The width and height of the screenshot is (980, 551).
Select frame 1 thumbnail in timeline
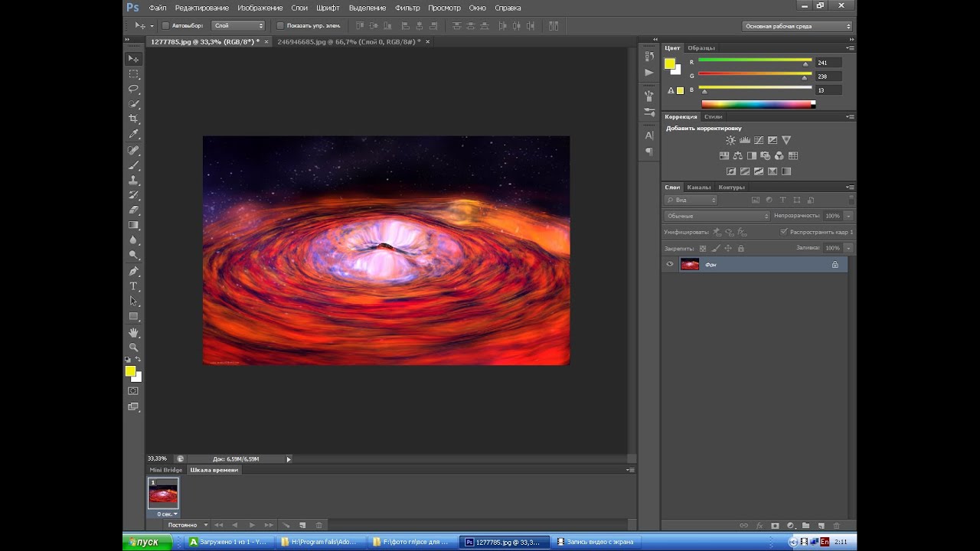pyautogui.click(x=163, y=494)
